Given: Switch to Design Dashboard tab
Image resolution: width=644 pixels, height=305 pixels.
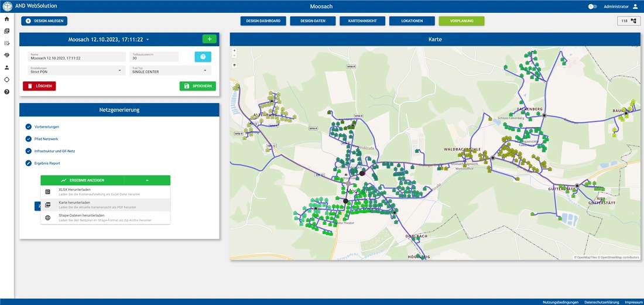Looking at the screenshot, I should [x=263, y=21].
